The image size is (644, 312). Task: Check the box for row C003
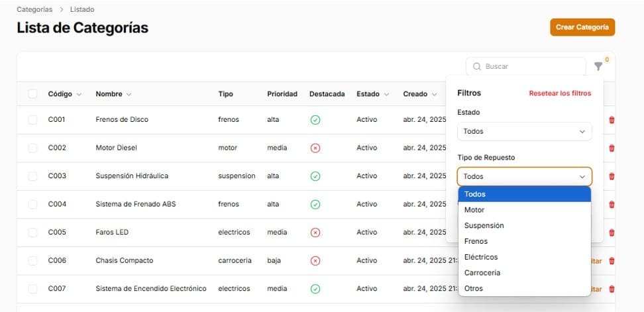tap(32, 176)
